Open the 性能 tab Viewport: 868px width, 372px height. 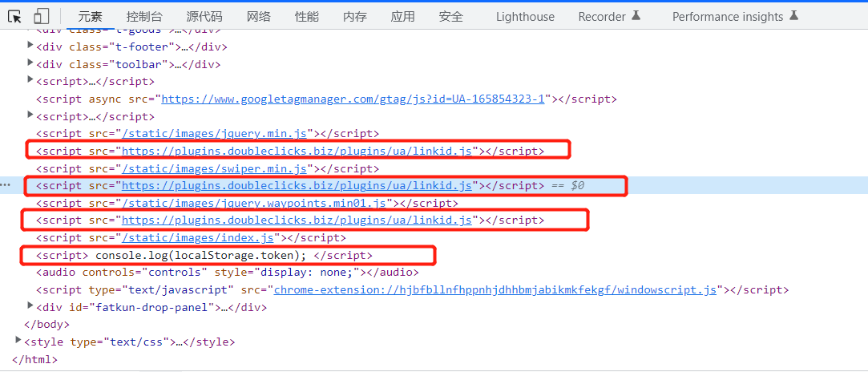[307, 17]
